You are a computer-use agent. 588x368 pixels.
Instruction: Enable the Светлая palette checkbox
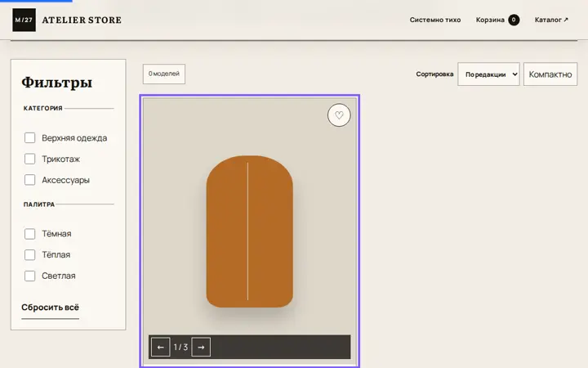click(29, 276)
